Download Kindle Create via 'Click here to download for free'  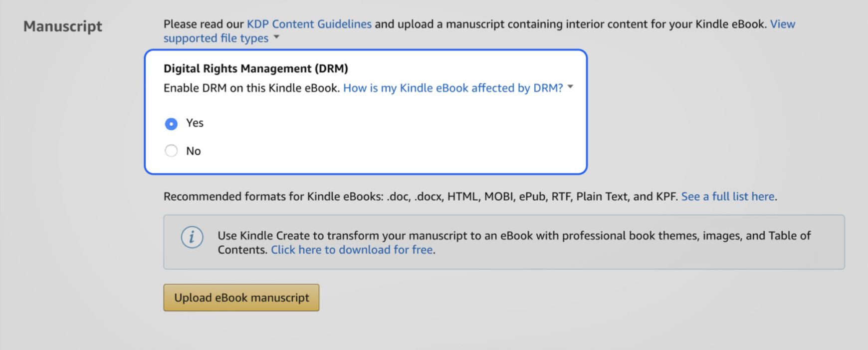(x=351, y=250)
